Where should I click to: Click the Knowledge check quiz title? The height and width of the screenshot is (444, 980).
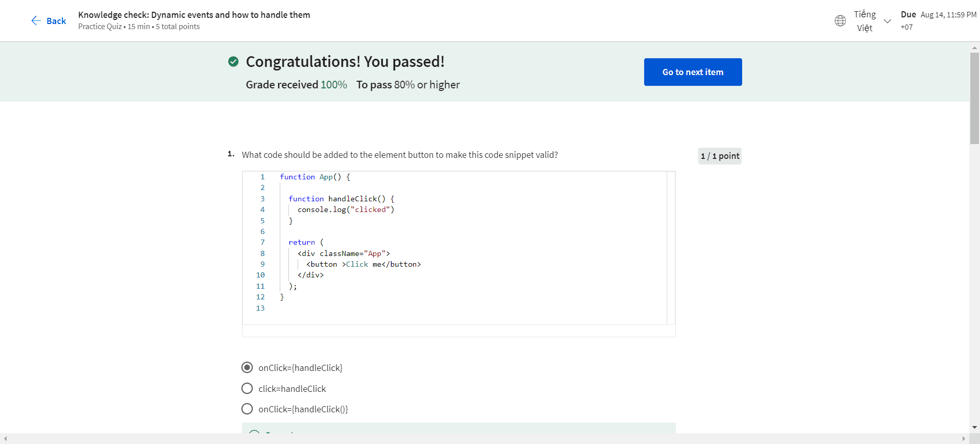tap(194, 15)
